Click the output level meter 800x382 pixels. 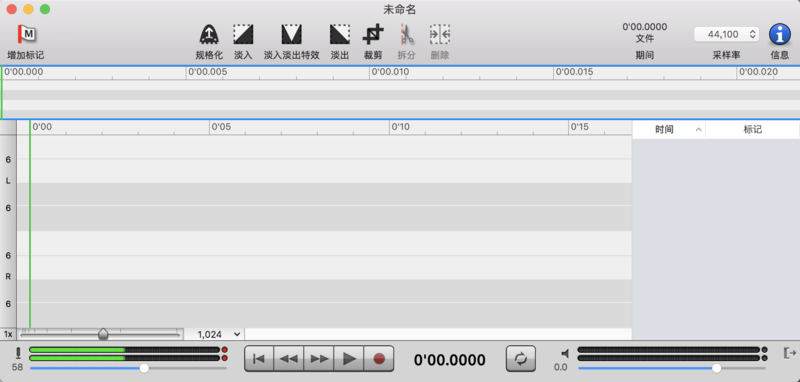(669, 354)
